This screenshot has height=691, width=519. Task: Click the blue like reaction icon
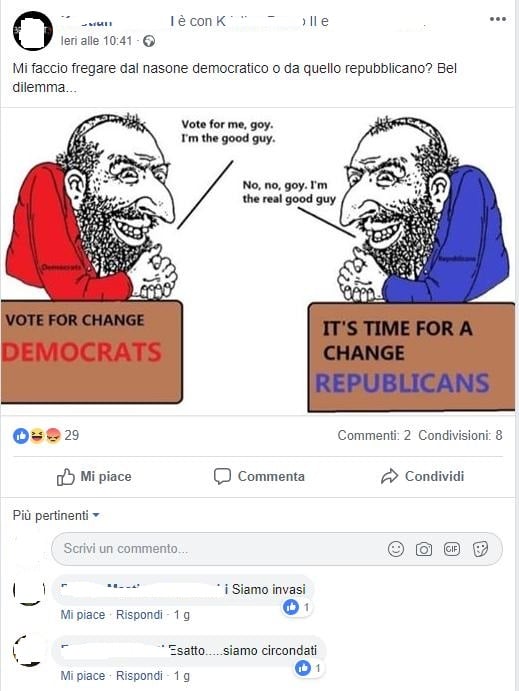point(21,436)
